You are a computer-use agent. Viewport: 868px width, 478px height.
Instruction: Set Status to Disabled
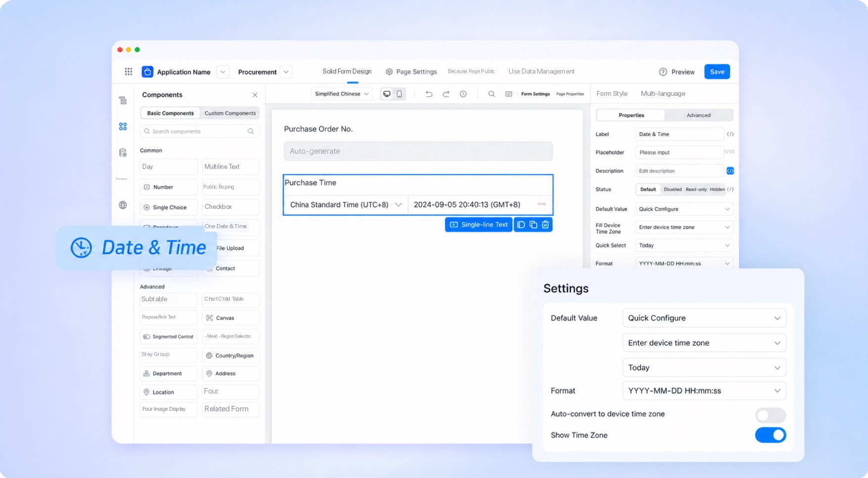(x=672, y=190)
